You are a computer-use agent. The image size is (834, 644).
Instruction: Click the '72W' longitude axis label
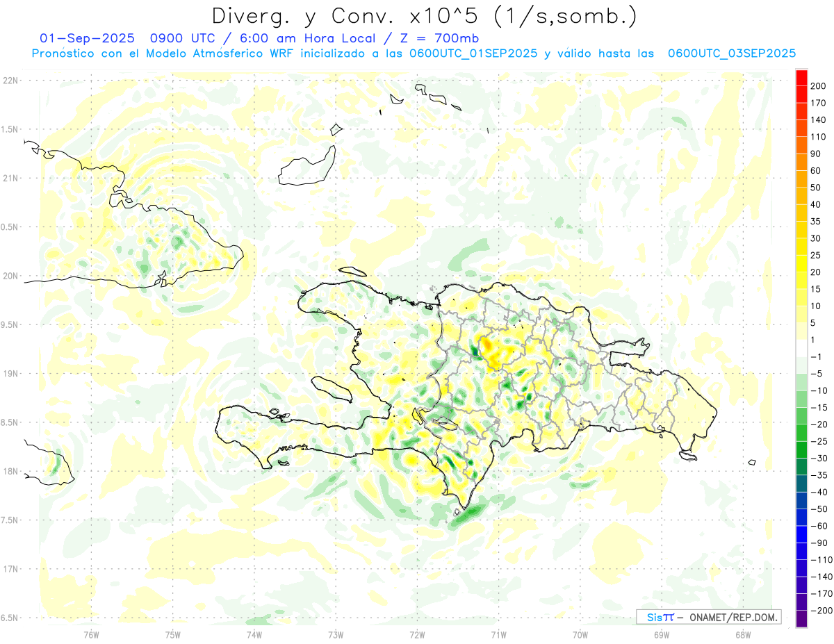coord(417,634)
